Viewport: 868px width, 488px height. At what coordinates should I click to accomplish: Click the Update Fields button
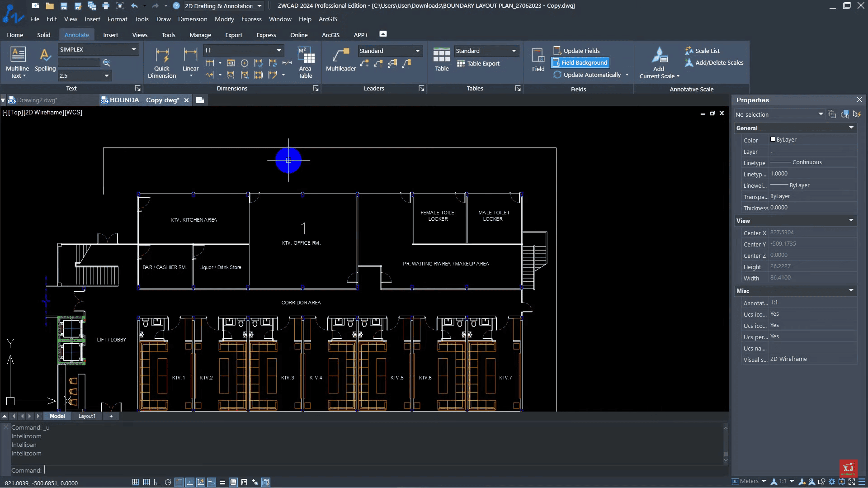pyautogui.click(x=576, y=51)
